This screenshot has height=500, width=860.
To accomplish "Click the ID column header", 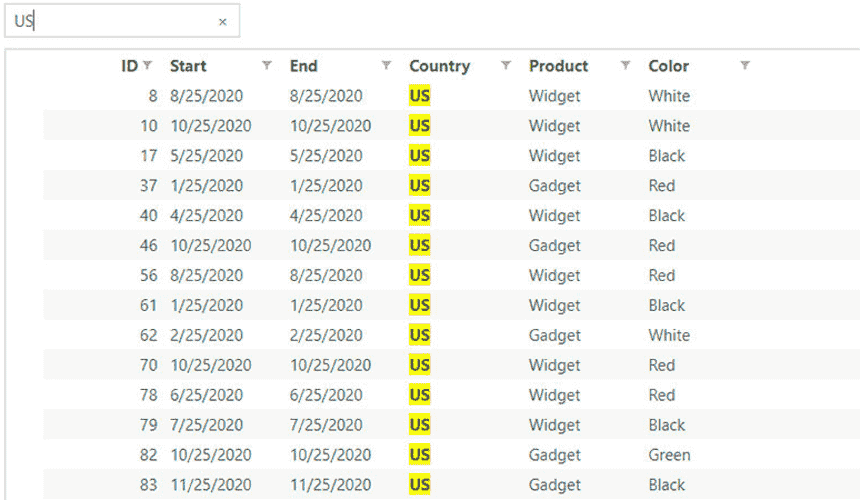I will point(129,66).
